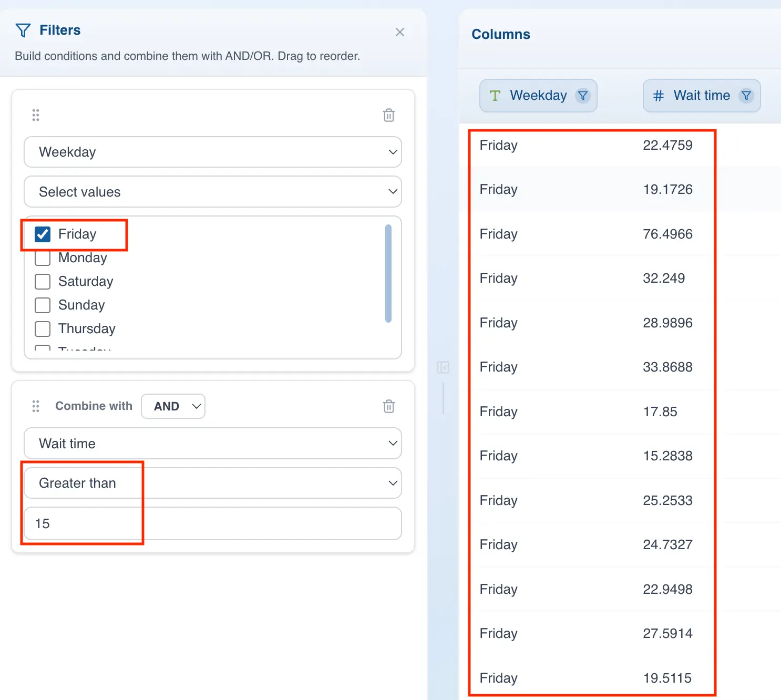Select the Thursday checkbox
This screenshot has height=700, width=781.
click(x=43, y=329)
